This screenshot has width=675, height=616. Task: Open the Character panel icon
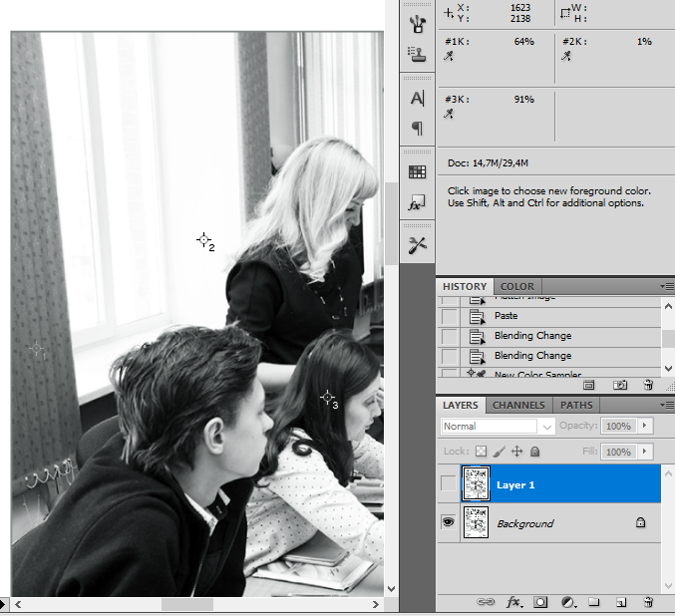point(417,98)
